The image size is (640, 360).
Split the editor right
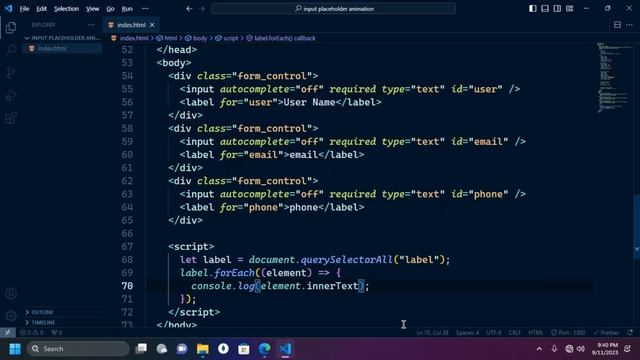[617, 25]
